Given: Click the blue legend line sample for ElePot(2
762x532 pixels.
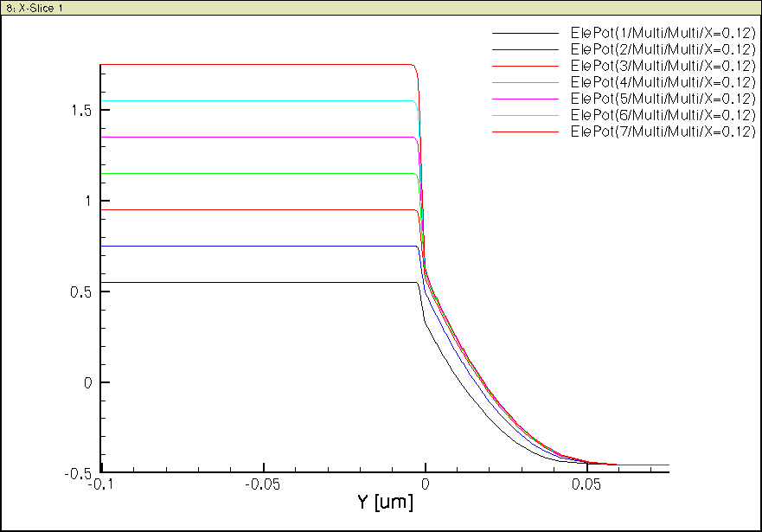Looking at the screenshot, I should click(x=525, y=49).
